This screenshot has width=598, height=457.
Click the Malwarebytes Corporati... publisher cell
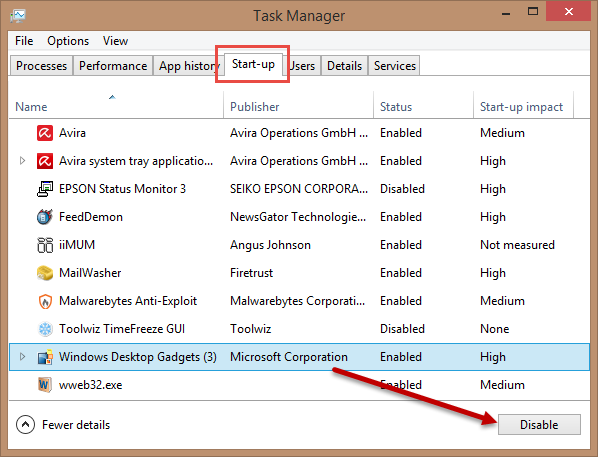pyautogui.click(x=297, y=301)
